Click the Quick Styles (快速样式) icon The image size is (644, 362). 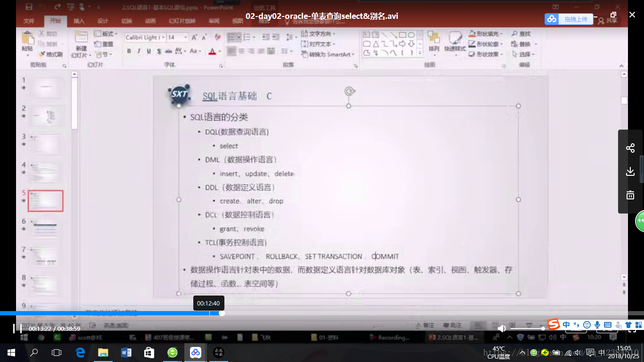(455, 38)
